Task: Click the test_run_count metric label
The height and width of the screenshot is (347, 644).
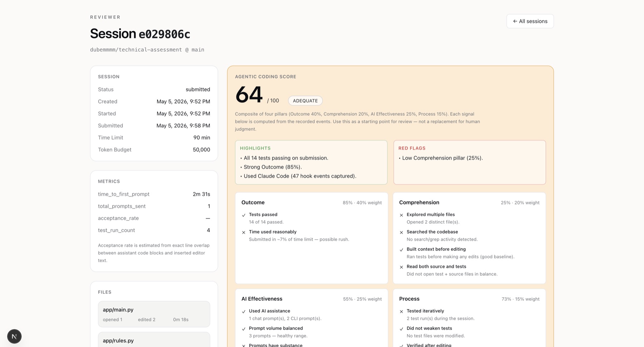Action: point(116,230)
